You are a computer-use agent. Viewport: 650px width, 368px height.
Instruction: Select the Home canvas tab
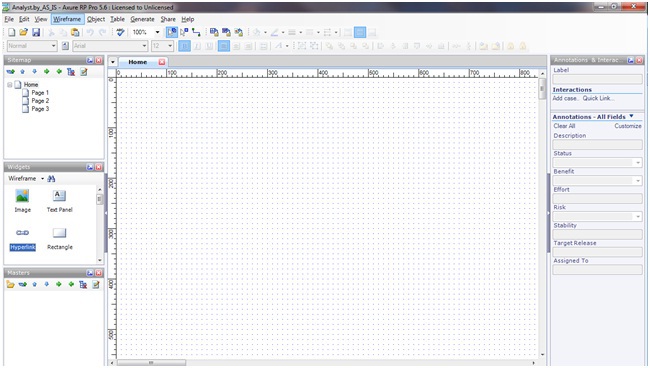coord(138,62)
